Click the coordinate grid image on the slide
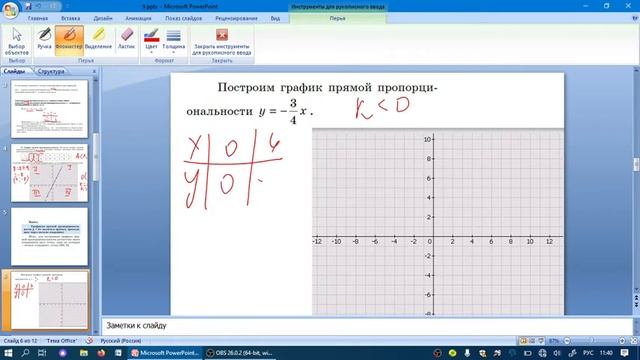This screenshot has height=360, width=640. [438, 222]
